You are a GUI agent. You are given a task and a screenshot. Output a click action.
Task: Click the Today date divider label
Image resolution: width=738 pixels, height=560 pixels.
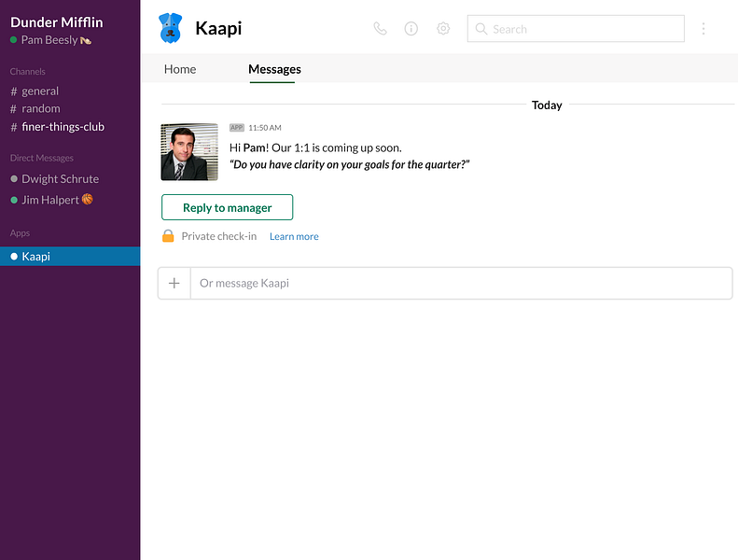547,105
